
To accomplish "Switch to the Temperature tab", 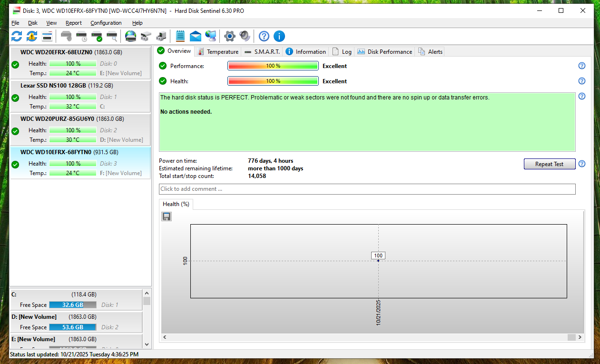I will coord(218,51).
